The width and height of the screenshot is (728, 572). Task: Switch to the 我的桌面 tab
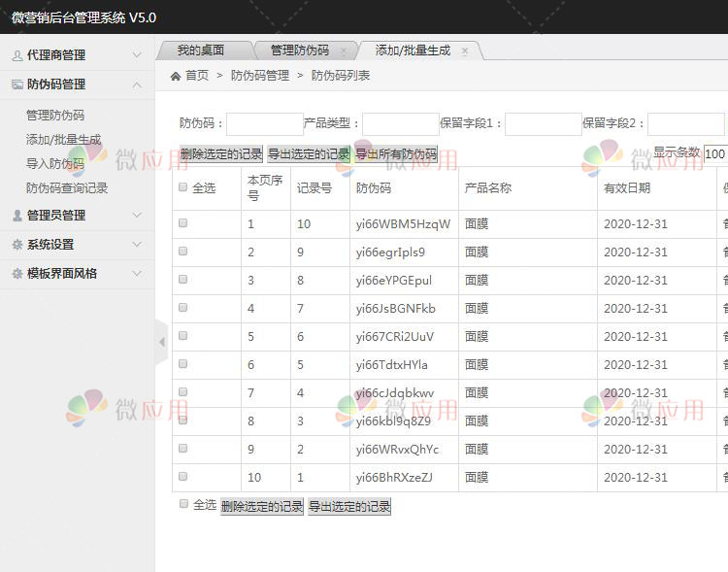pyautogui.click(x=201, y=50)
